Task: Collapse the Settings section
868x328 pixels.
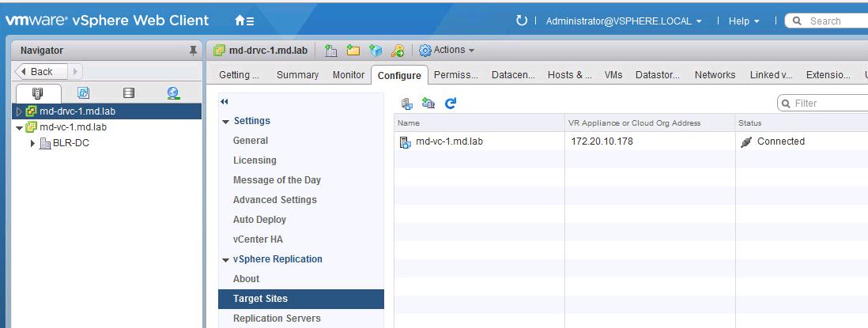Action: tap(225, 122)
